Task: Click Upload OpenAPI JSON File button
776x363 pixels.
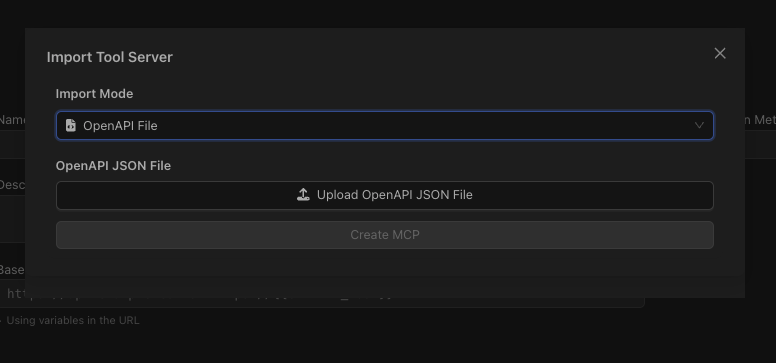Action: (385, 195)
